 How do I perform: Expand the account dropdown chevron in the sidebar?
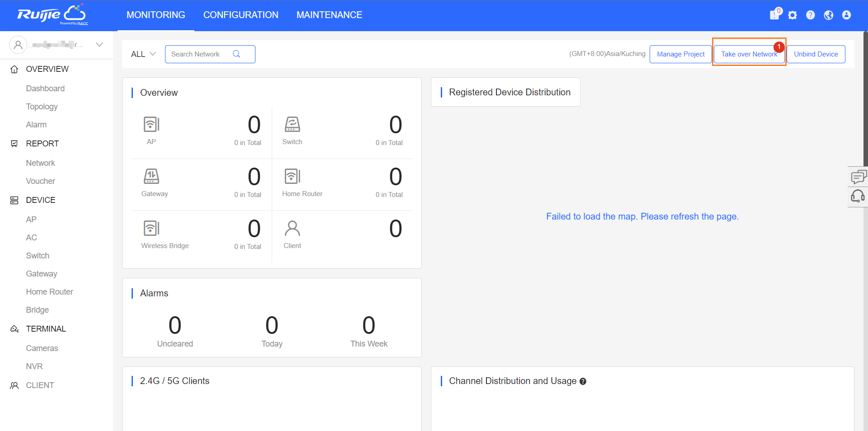(x=99, y=44)
